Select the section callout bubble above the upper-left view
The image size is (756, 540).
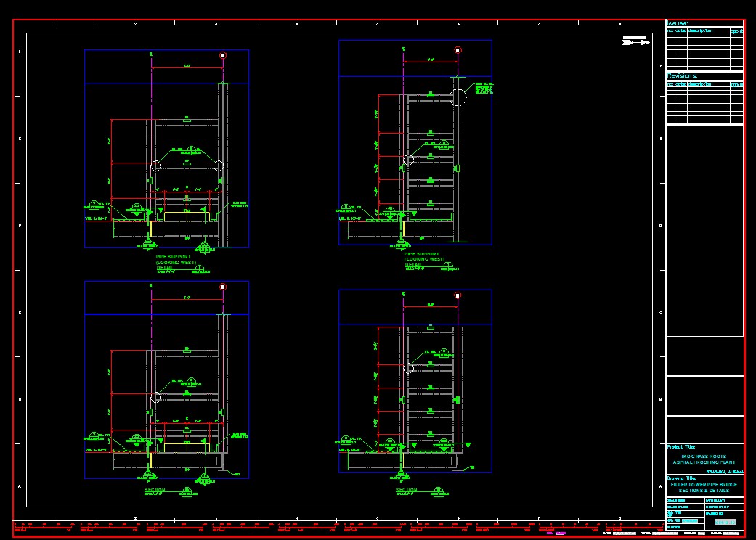point(222,55)
